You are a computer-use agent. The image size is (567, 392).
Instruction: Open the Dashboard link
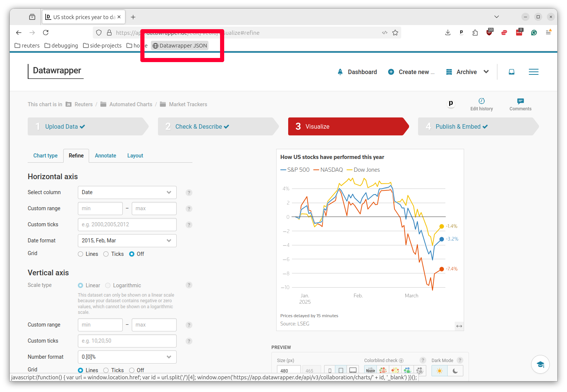tap(357, 72)
